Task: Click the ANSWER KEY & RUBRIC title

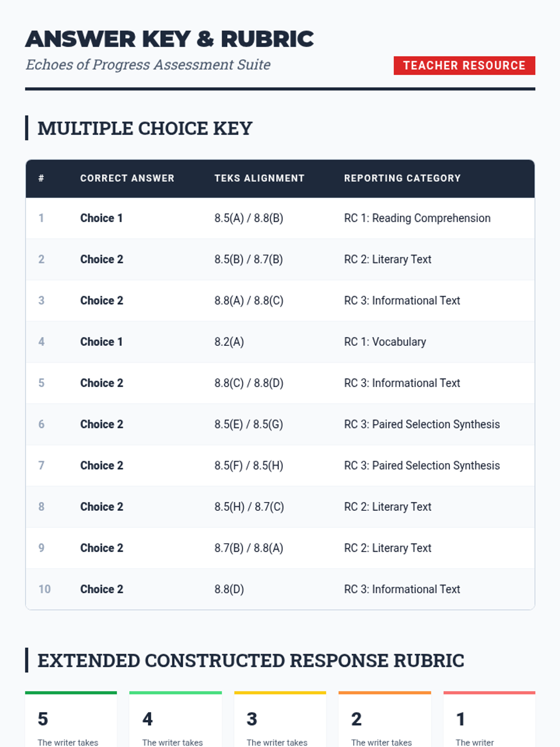Action: [169, 39]
